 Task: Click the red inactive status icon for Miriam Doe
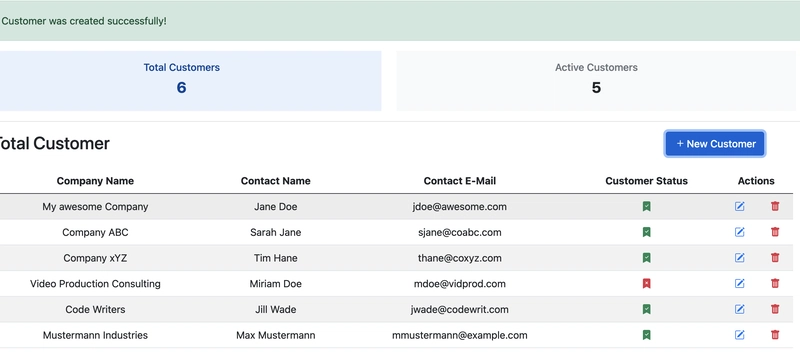pyautogui.click(x=646, y=284)
